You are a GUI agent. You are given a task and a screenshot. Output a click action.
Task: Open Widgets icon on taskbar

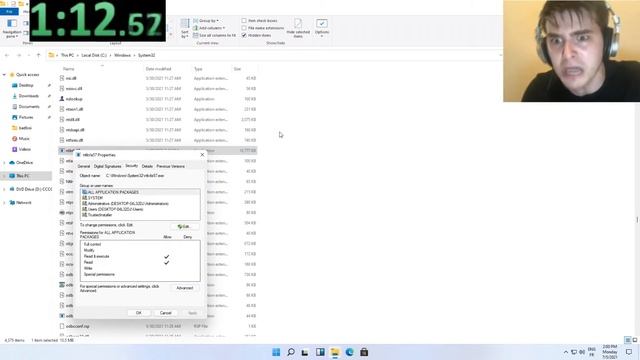(x=320, y=352)
